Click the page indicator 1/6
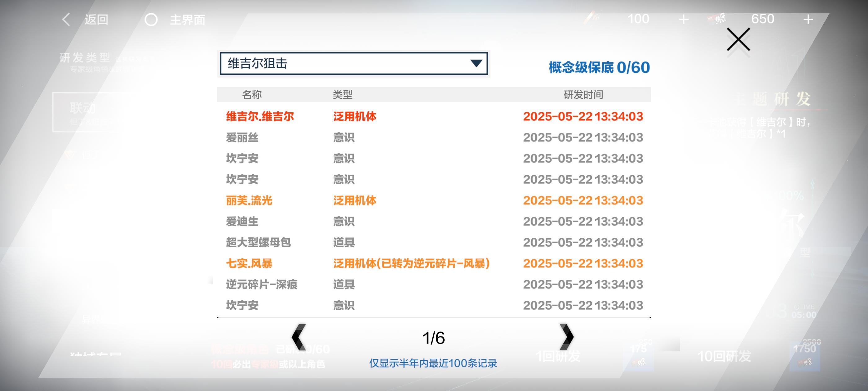This screenshot has height=391, width=868. point(433,338)
